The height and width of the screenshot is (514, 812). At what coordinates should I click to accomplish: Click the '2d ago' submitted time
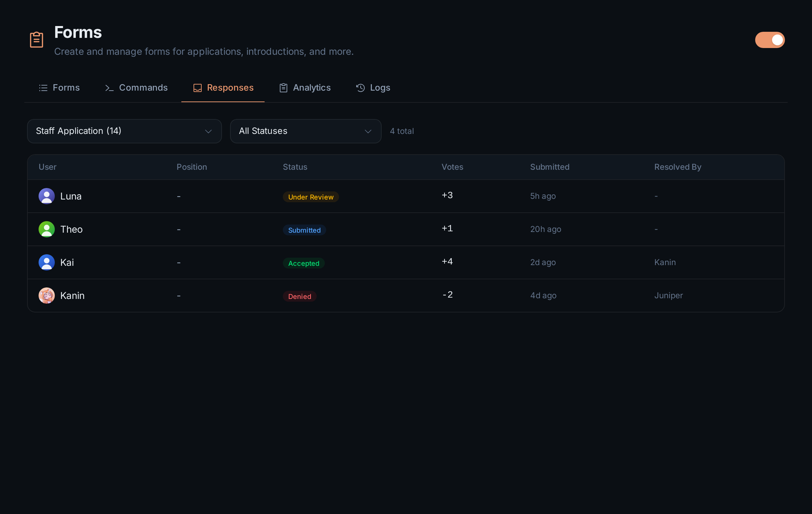tap(543, 262)
